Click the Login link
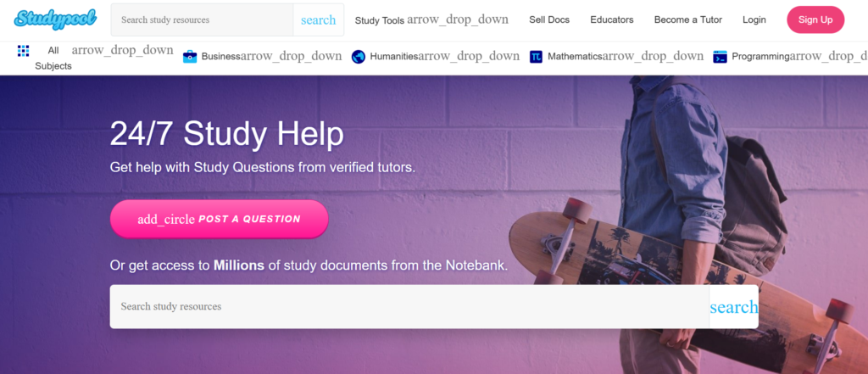 [754, 20]
